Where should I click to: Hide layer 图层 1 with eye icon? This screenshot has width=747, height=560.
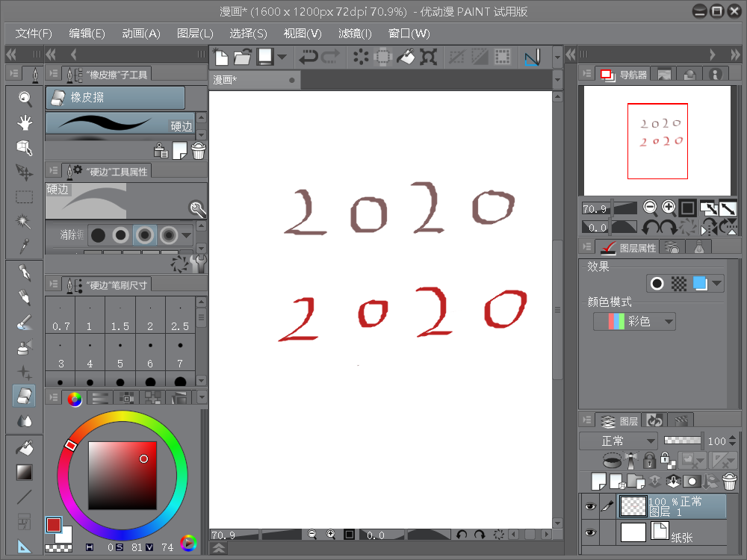(590, 507)
